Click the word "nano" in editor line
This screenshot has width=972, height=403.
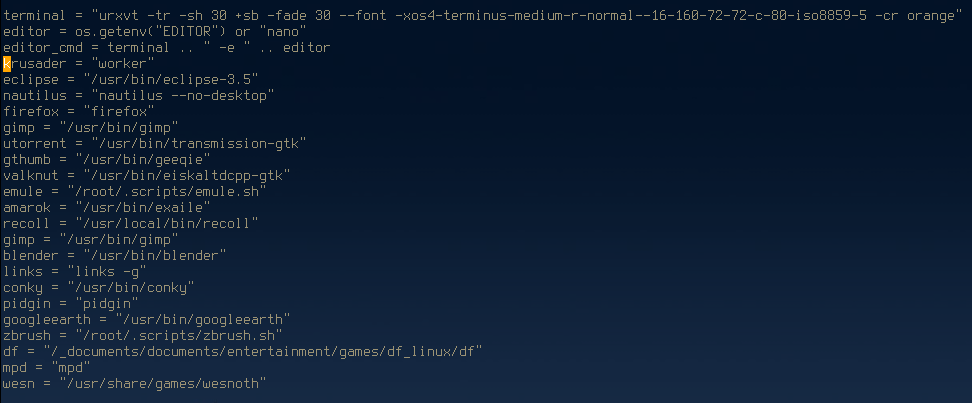tap(283, 31)
